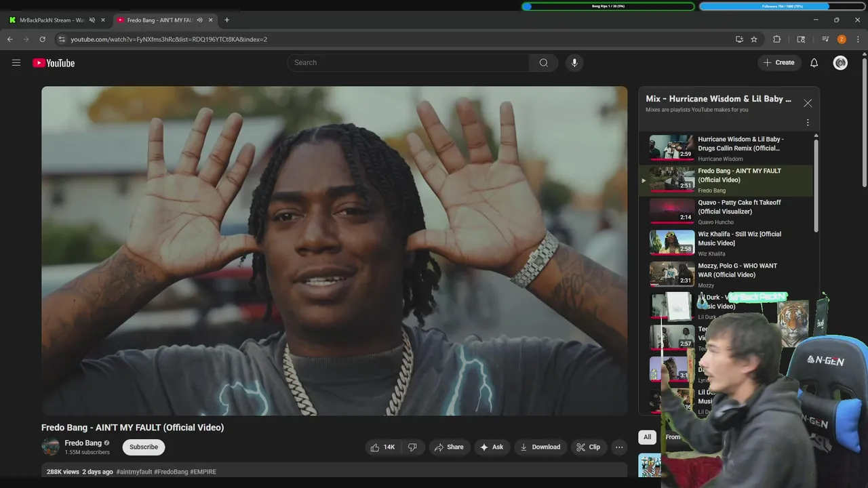This screenshot has height=488, width=868.
Task: Click the search magnifier button
Action: pyautogui.click(x=544, y=63)
